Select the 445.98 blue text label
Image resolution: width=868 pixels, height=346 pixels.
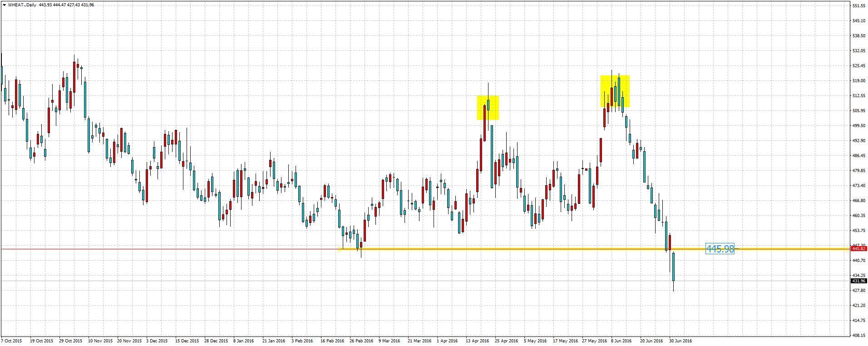[x=720, y=249]
